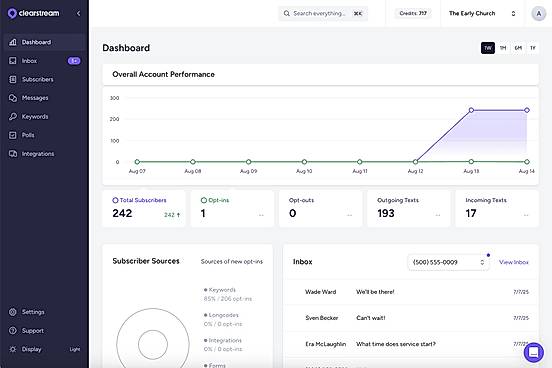Open the (500) 555-0009 number dropdown
The height and width of the screenshot is (368, 552).
click(448, 262)
